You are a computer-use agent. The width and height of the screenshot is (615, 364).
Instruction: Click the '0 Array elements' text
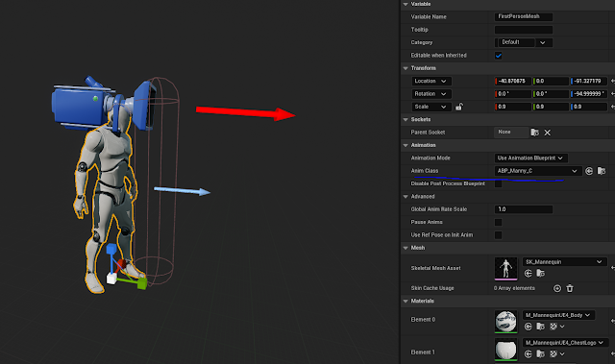514,288
